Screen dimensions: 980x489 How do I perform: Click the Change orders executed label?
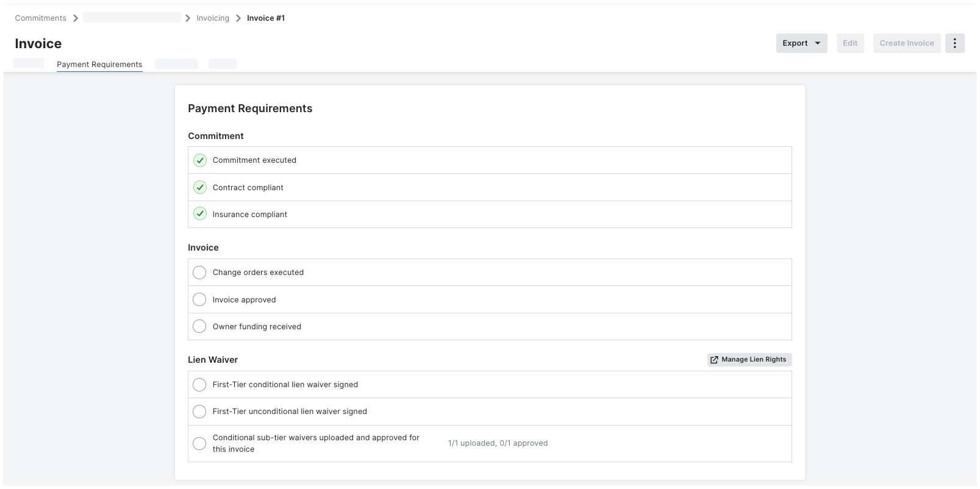(x=258, y=273)
